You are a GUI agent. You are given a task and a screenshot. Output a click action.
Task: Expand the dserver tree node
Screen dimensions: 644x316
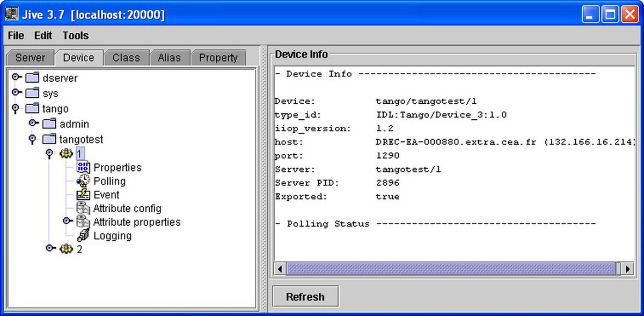tap(16, 77)
